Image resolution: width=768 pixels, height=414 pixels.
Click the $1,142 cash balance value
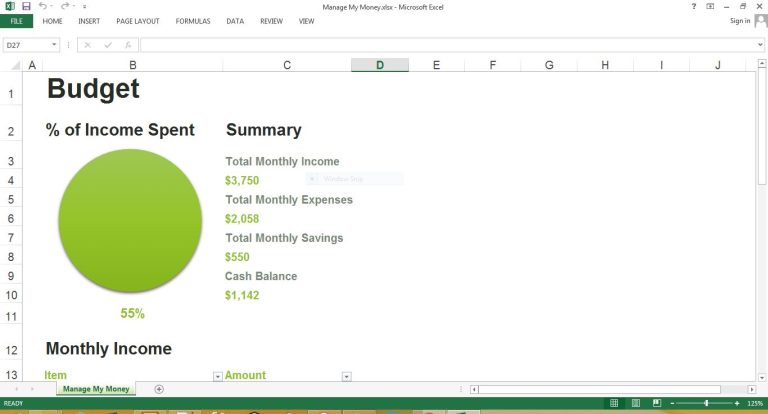(x=242, y=295)
